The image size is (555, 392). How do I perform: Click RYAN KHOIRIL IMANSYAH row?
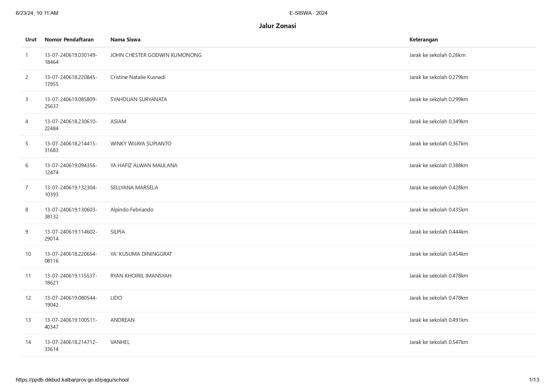[279, 279]
